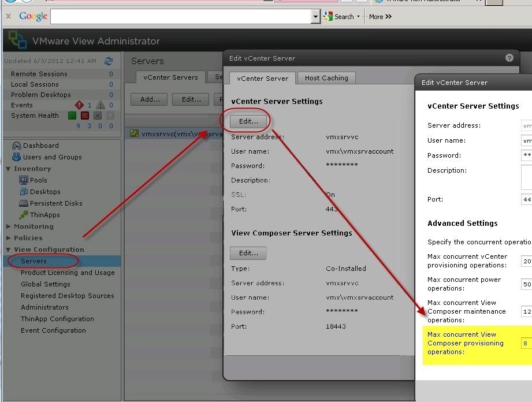532x402 pixels.
Task: Close the Google toolbar with the X
Action: tap(9, 16)
